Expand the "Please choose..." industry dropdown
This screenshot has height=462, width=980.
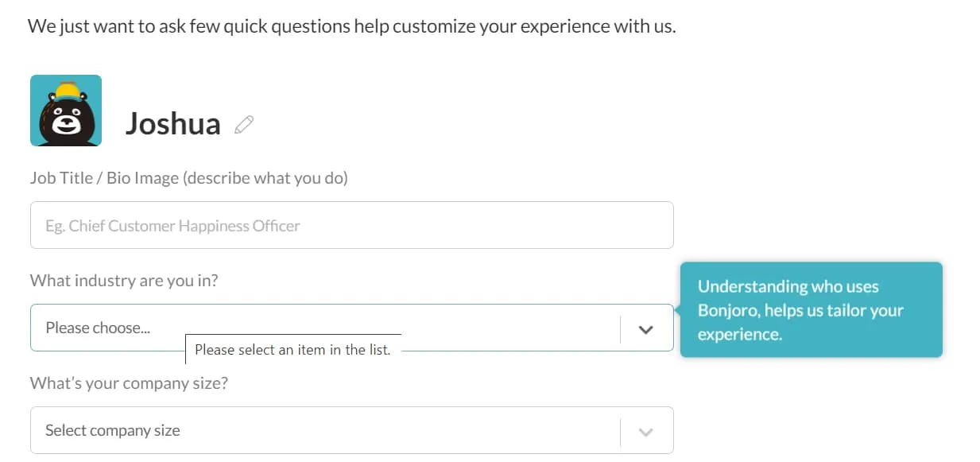(x=352, y=328)
